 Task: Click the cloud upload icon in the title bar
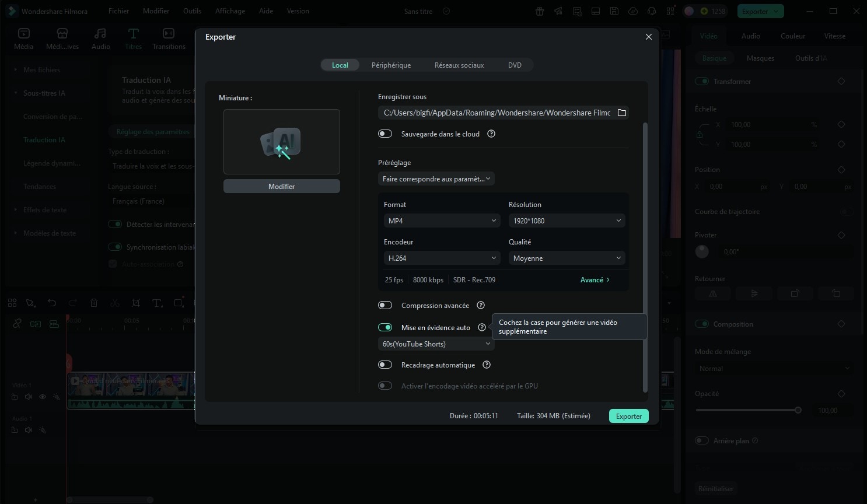tap(633, 11)
